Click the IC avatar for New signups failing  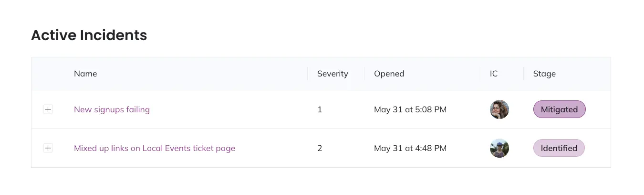[x=499, y=109]
